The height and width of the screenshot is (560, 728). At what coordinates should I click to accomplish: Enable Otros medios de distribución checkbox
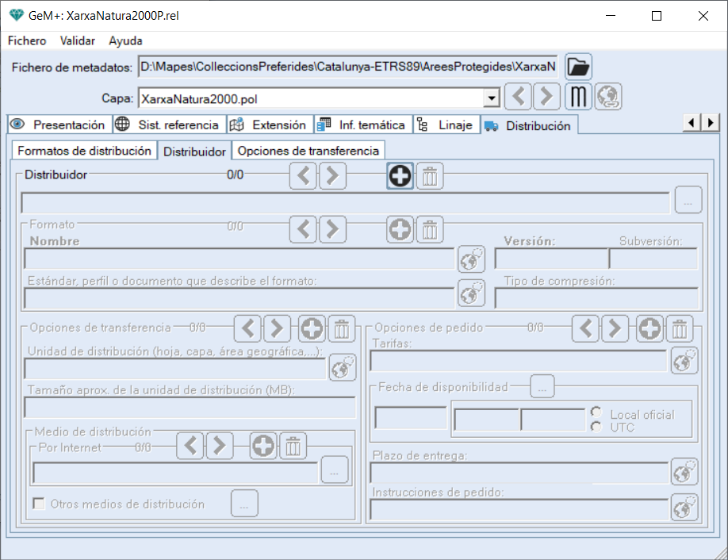click(x=38, y=504)
